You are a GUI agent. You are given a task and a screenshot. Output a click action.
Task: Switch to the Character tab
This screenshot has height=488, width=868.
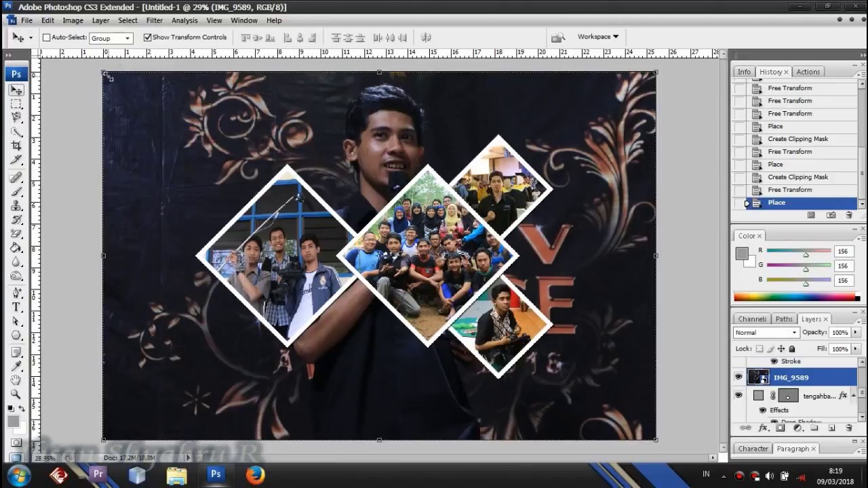753,449
